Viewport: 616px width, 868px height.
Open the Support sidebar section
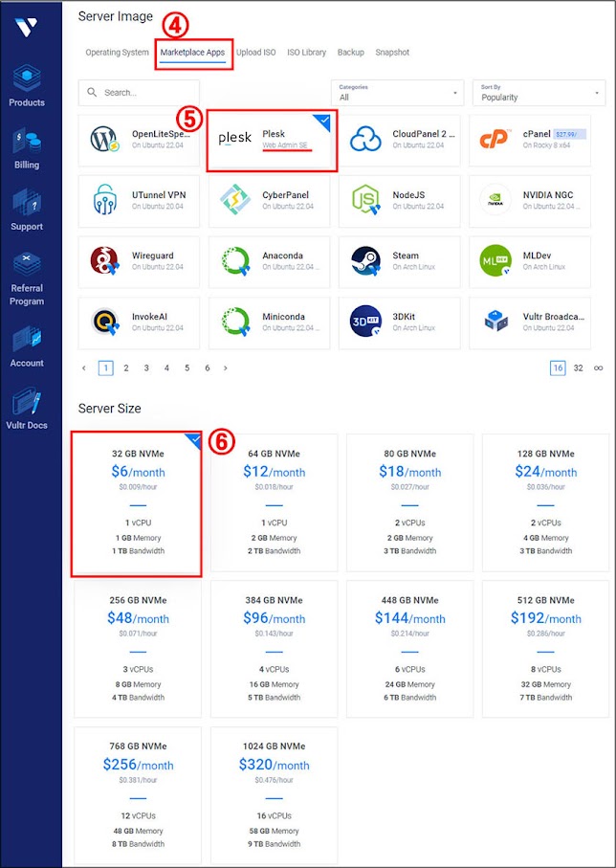[27, 210]
